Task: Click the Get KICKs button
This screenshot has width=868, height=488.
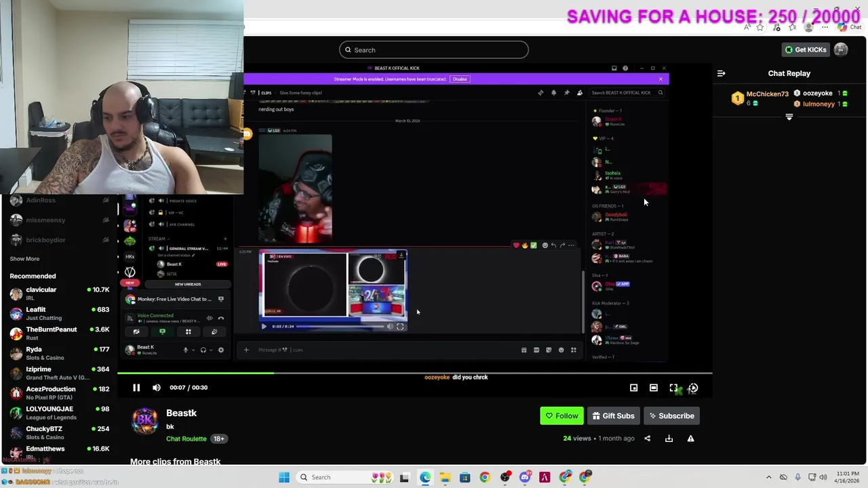Action: pyautogui.click(x=805, y=49)
